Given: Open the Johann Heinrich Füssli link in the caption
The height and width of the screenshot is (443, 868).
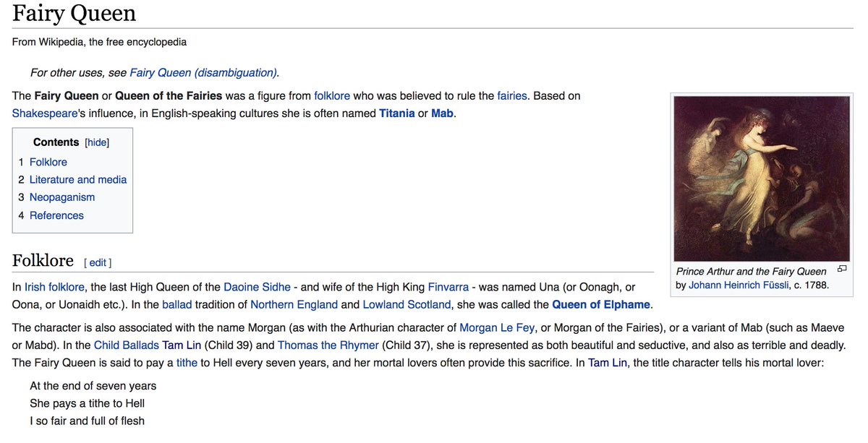Looking at the screenshot, I should click(x=738, y=285).
